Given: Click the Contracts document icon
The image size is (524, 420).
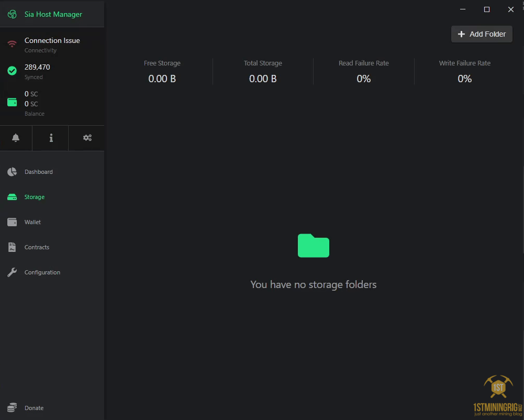Looking at the screenshot, I should click(x=12, y=247).
